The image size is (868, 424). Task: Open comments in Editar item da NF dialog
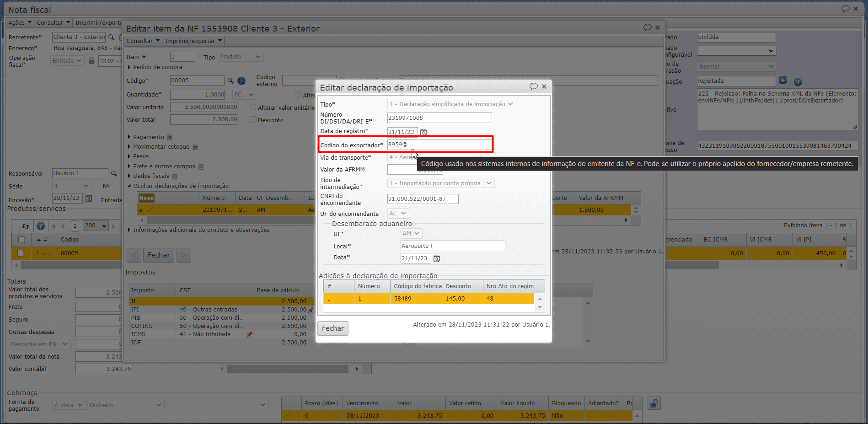click(x=647, y=27)
